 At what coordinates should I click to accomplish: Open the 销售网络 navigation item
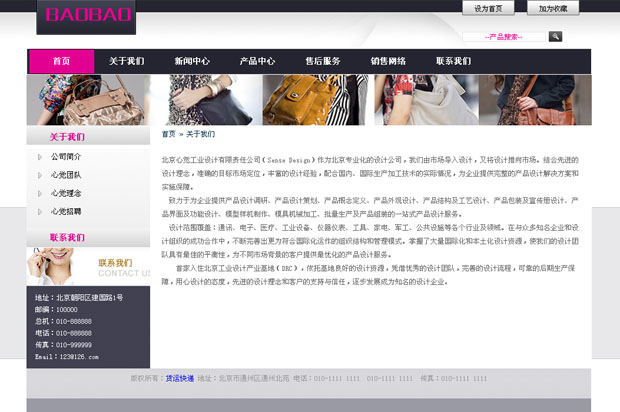point(388,61)
